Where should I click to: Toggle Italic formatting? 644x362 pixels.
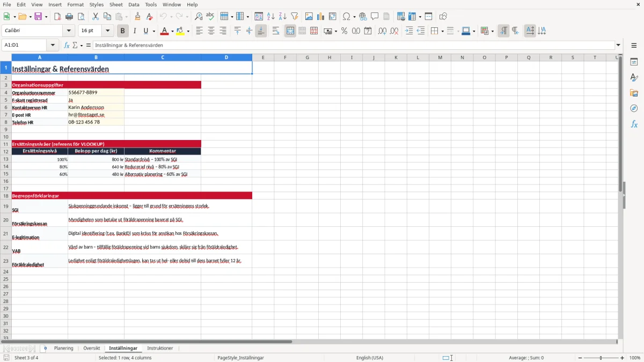(x=135, y=31)
